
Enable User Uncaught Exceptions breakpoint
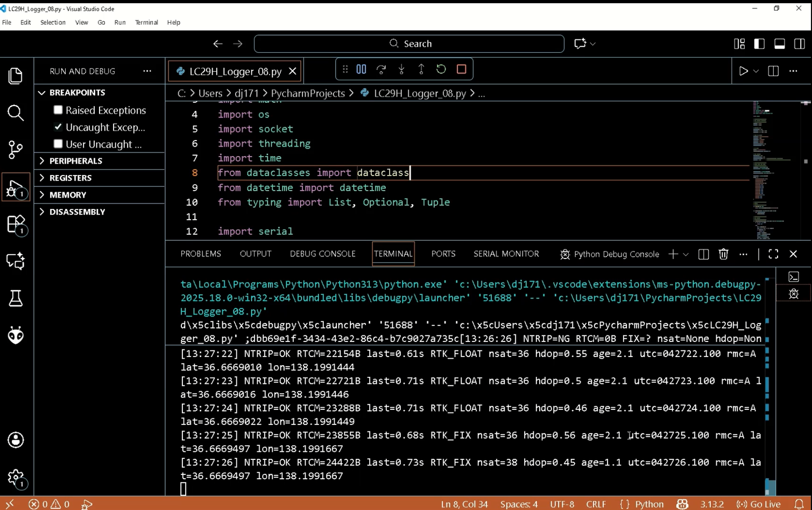(x=58, y=144)
